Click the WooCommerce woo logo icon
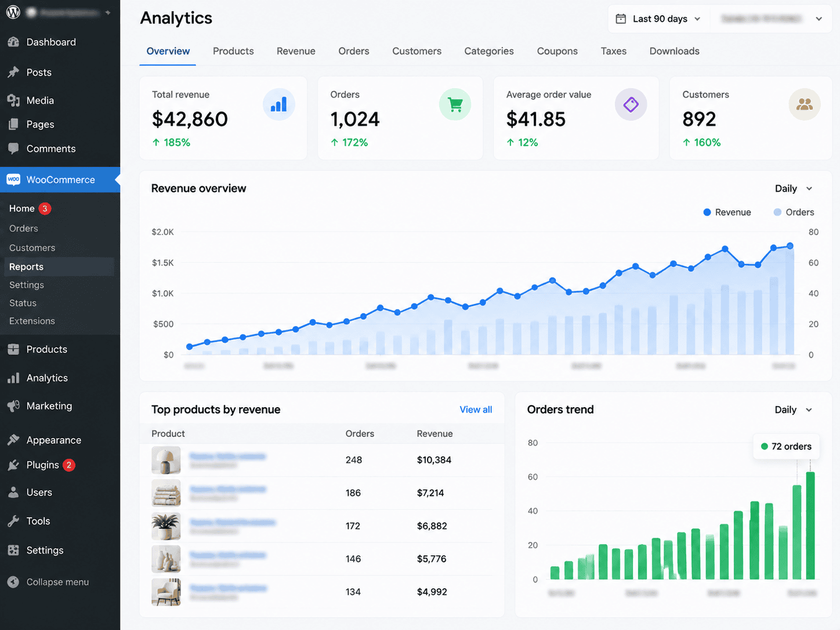Viewport: 840px width, 630px height. 13,180
